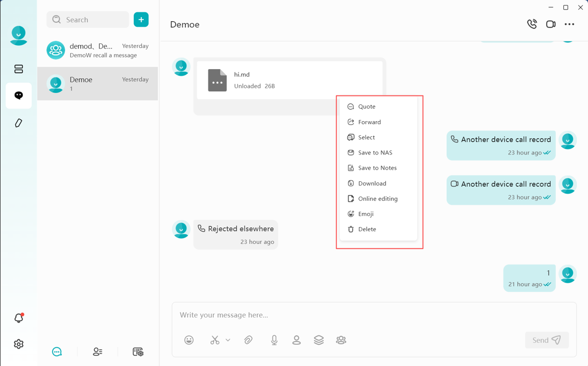Open the demod group conversation
588x366 pixels.
97,50
